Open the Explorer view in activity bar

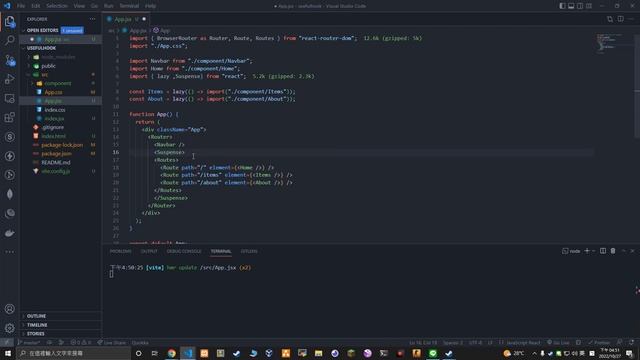10,21
